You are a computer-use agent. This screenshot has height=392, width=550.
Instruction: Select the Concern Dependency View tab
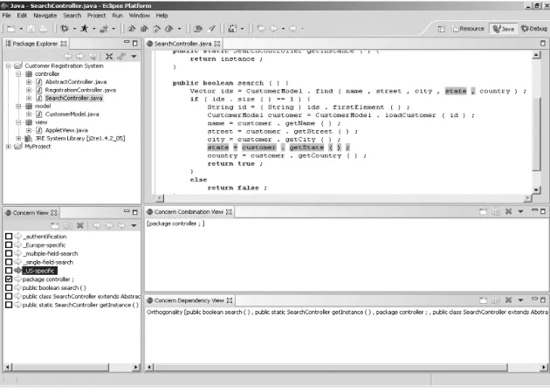coord(189,300)
